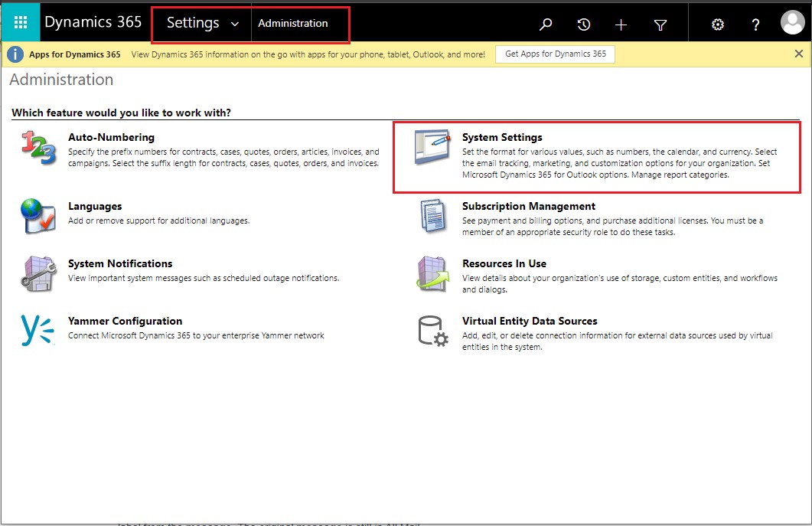Image resolution: width=812 pixels, height=526 pixels.
Task: Click the Resources In Use icon
Action: click(433, 273)
